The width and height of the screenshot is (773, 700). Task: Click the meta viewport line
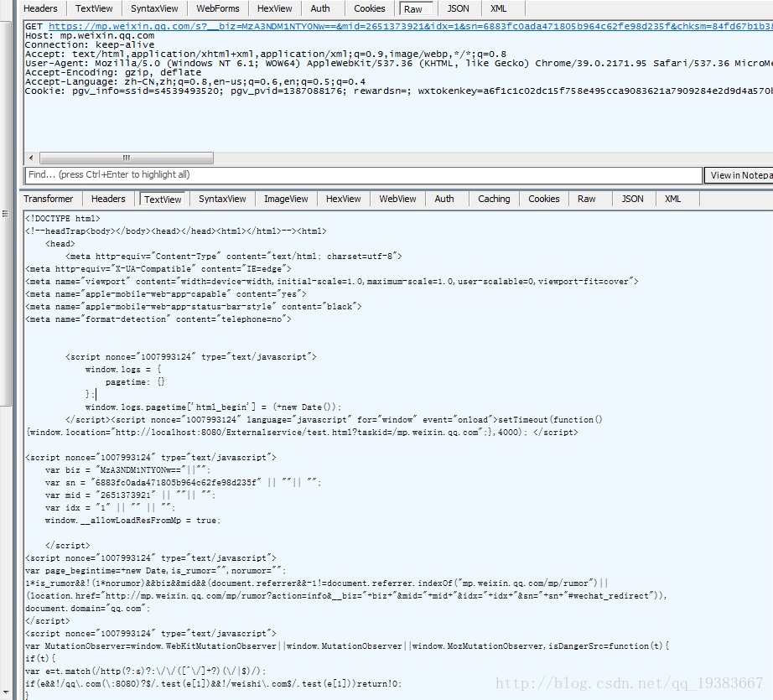[332, 282]
